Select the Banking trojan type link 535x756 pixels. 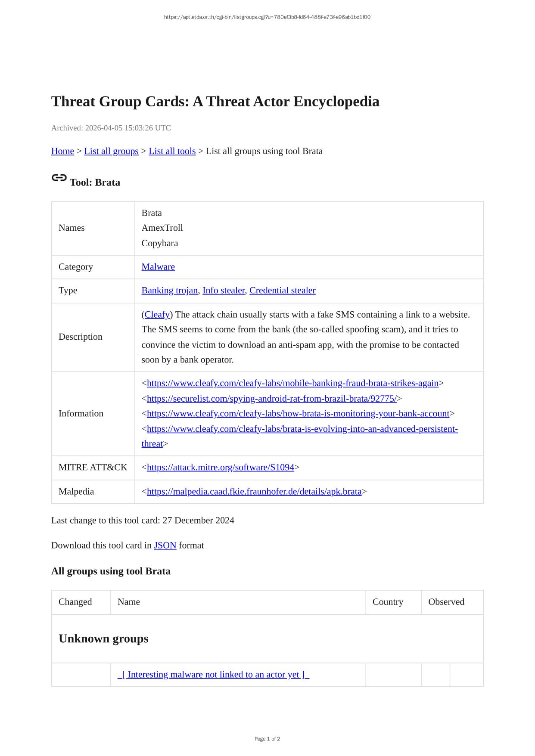point(169,291)
